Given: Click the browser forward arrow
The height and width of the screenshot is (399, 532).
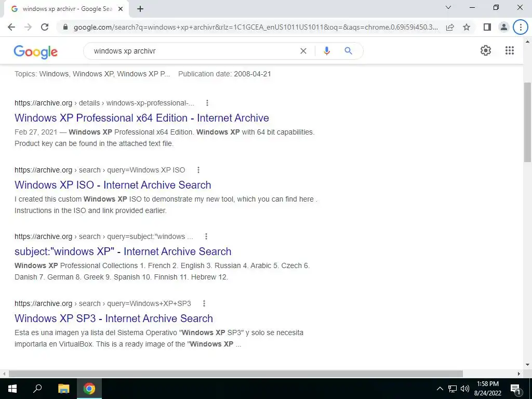Looking at the screenshot, I should [x=28, y=27].
